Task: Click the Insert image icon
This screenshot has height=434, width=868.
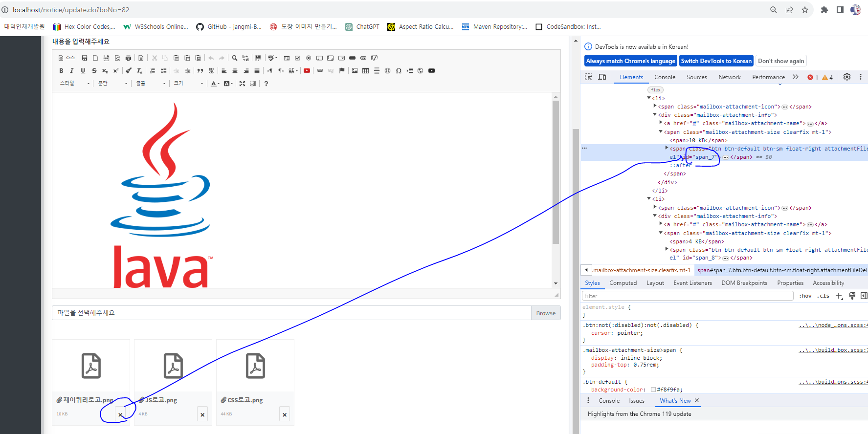Action: pos(355,71)
